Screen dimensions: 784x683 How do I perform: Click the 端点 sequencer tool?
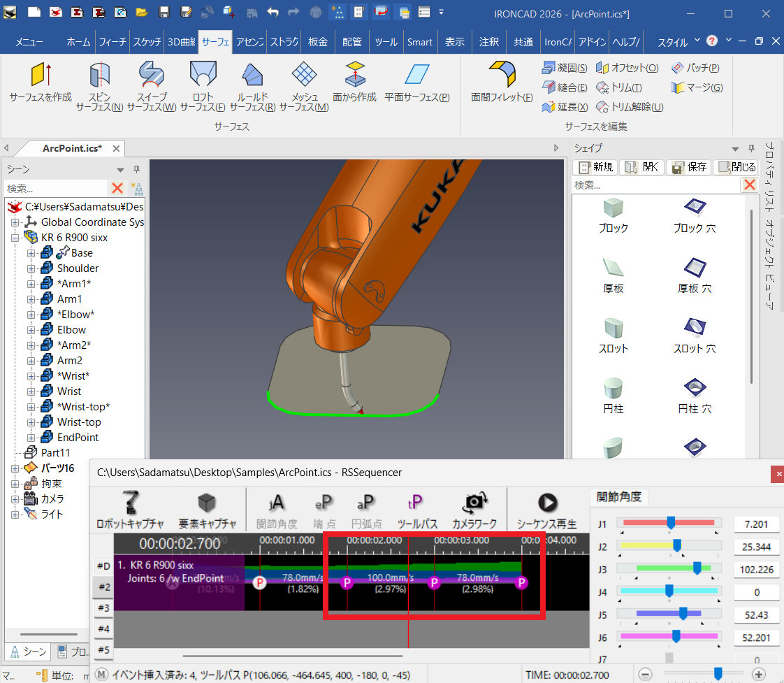coord(324,510)
